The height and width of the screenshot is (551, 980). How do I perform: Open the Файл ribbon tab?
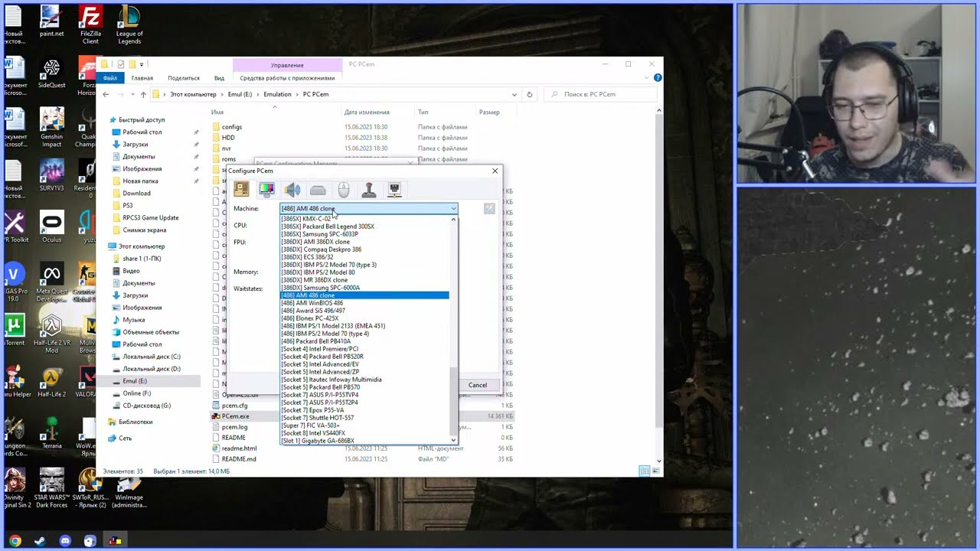tap(110, 78)
